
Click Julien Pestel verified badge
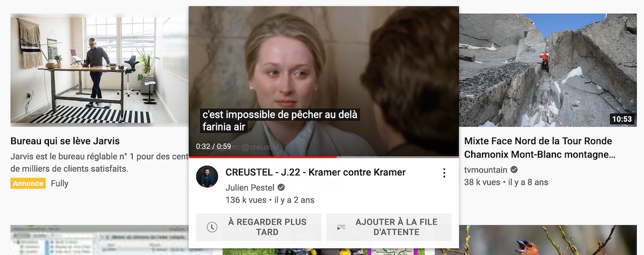coord(281,187)
